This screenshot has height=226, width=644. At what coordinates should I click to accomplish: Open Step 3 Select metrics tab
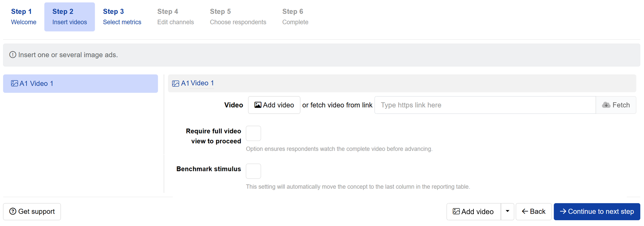coord(122,17)
